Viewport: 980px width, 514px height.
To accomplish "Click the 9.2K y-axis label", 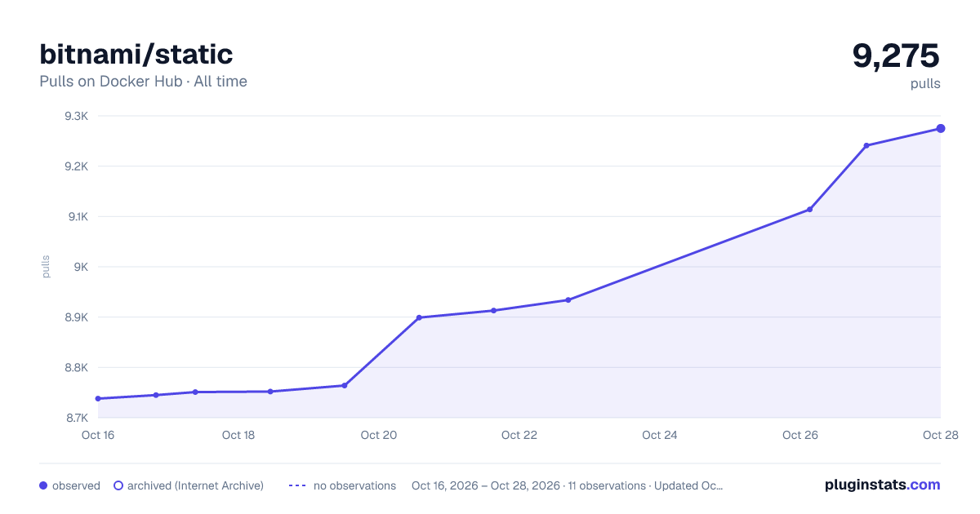I will [77, 166].
